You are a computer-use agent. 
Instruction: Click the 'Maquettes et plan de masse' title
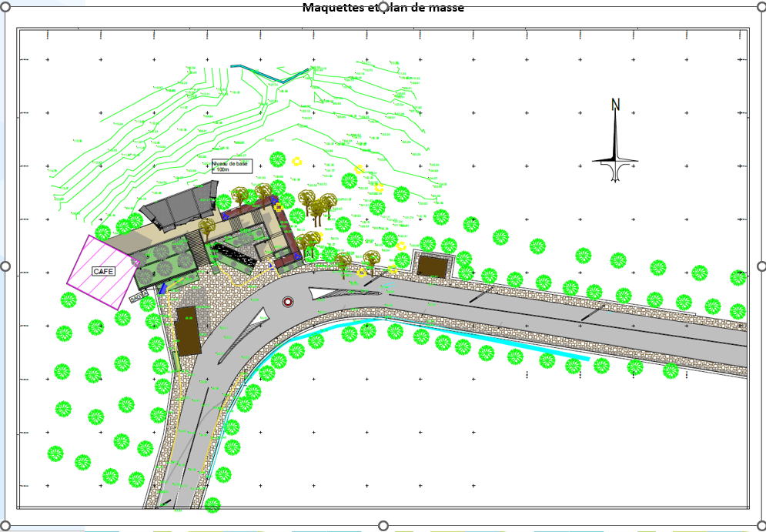(x=383, y=8)
